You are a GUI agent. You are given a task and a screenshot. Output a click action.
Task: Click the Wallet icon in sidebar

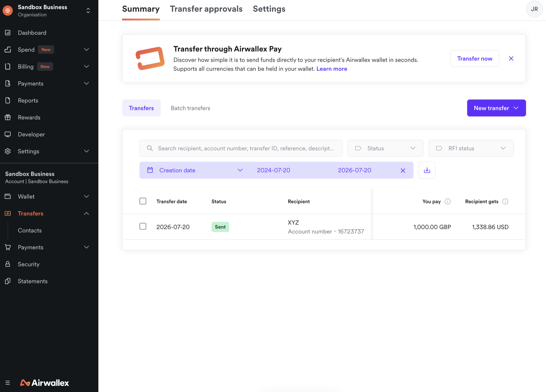point(8,196)
